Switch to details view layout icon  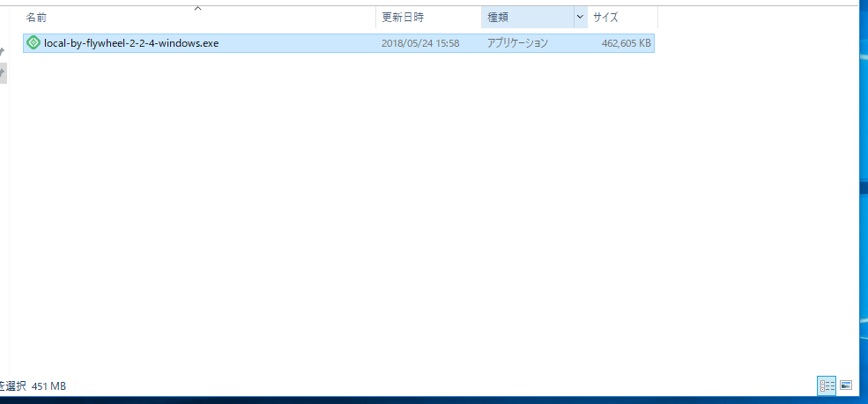pyautogui.click(x=827, y=385)
